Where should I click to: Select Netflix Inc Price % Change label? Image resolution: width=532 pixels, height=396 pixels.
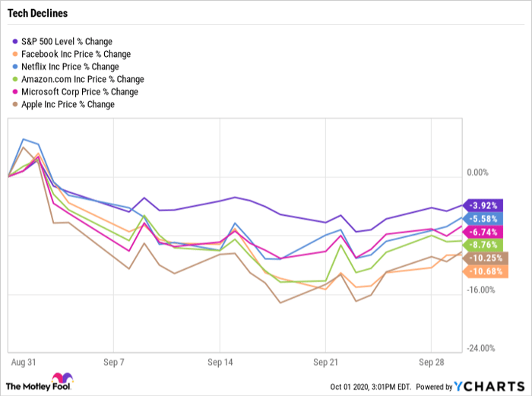[71, 66]
